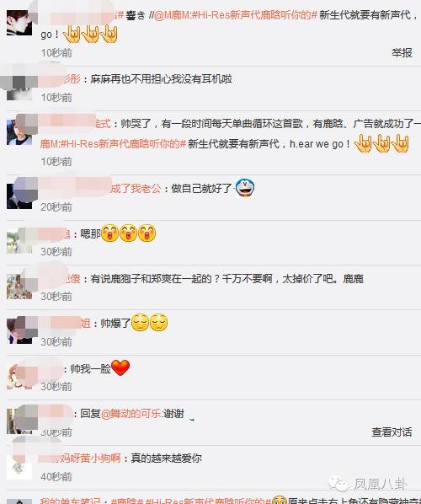Open 查看对话 conversation view
The width and height of the screenshot is (421, 504).
(392, 432)
